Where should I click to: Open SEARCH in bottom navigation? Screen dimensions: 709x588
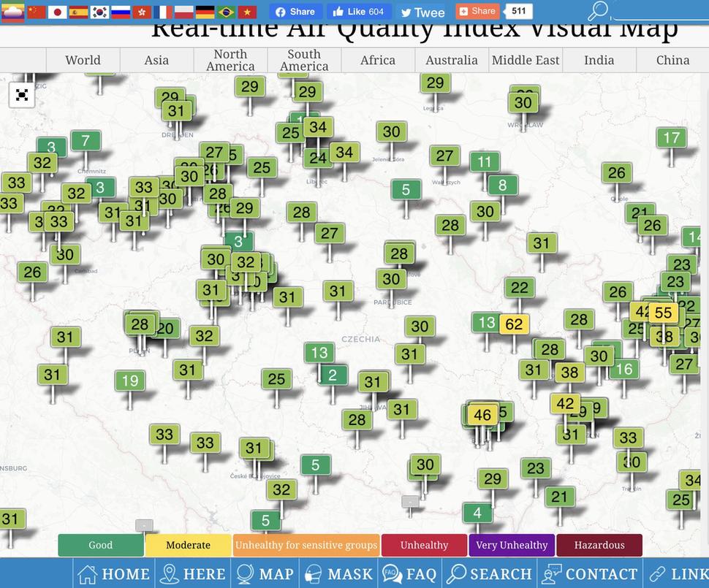click(x=489, y=573)
